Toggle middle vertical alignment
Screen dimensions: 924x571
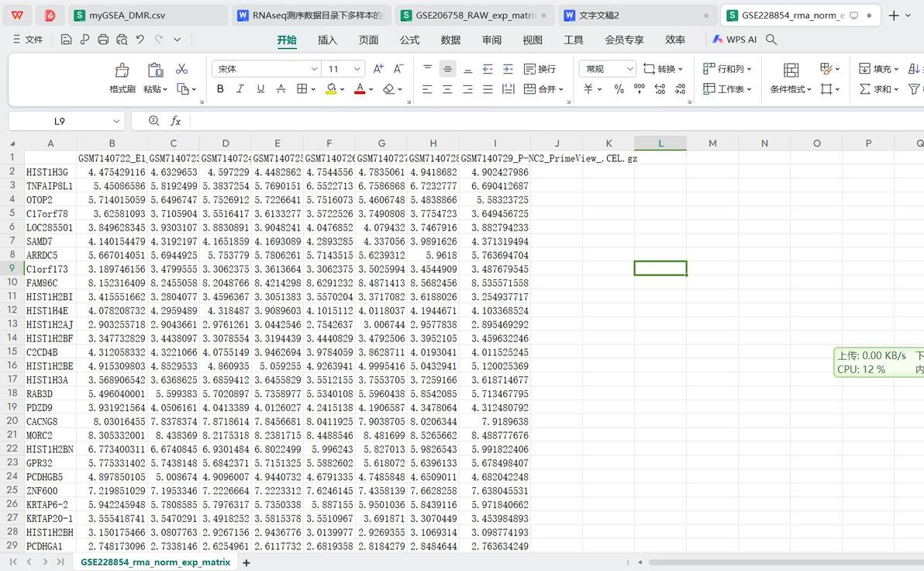(x=448, y=69)
